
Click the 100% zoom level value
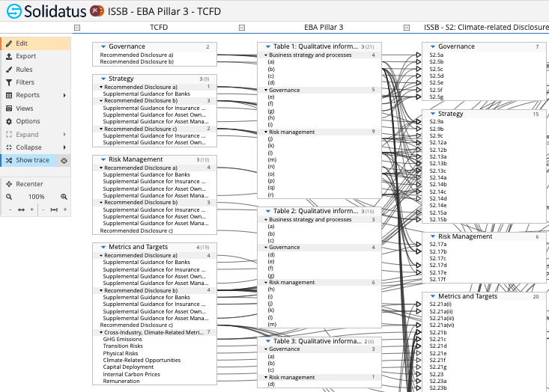pos(37,197)
